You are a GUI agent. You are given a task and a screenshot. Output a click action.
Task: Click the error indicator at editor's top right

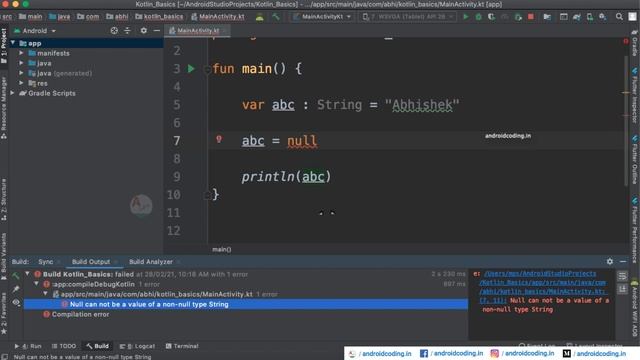pyautogui.click(x=626, y=41)
